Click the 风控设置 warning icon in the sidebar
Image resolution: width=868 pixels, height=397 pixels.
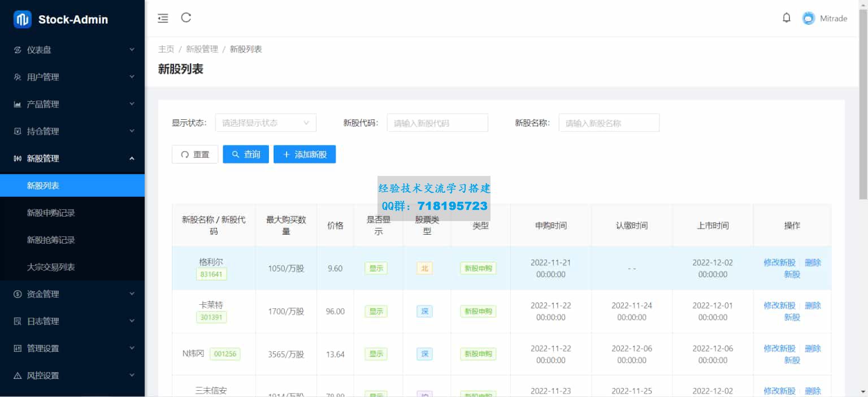18,376
